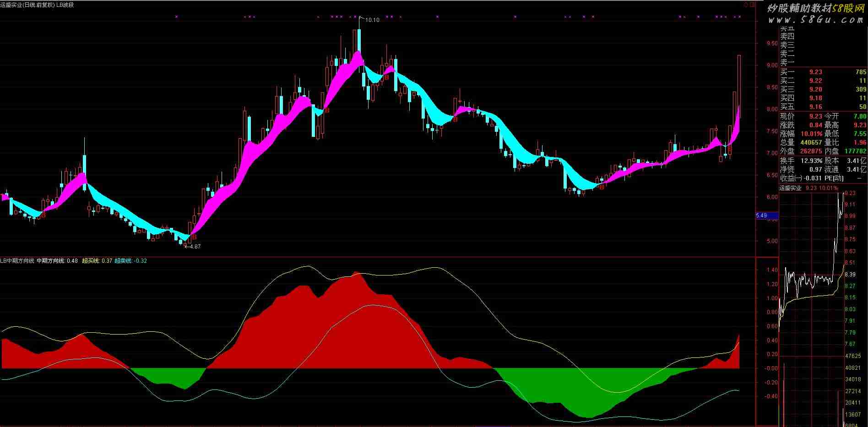The width and height of the screenshot is (868, 427).
Task: Click the diamond icon atop the chart
Action: click(x=746, y=5)
